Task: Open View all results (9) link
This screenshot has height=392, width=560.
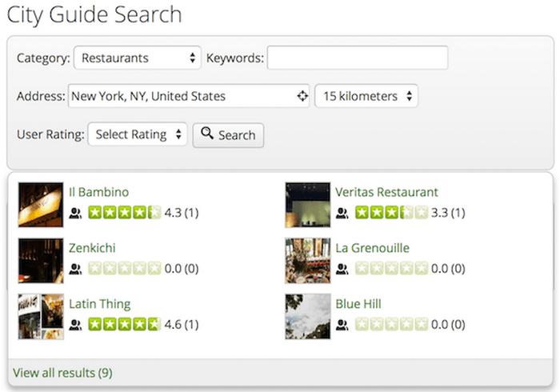Action: pyautogui.click(x=62, y=373)
